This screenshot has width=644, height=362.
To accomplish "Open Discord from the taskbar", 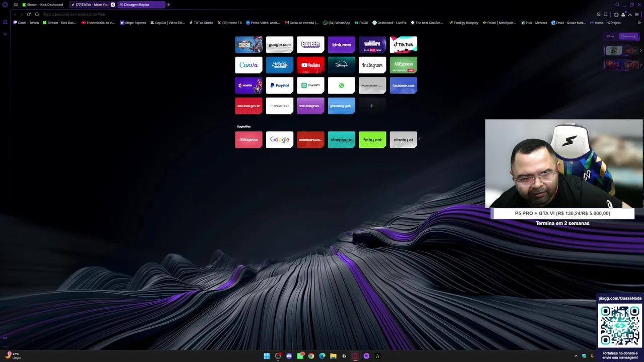I will [x=289, y=356].
